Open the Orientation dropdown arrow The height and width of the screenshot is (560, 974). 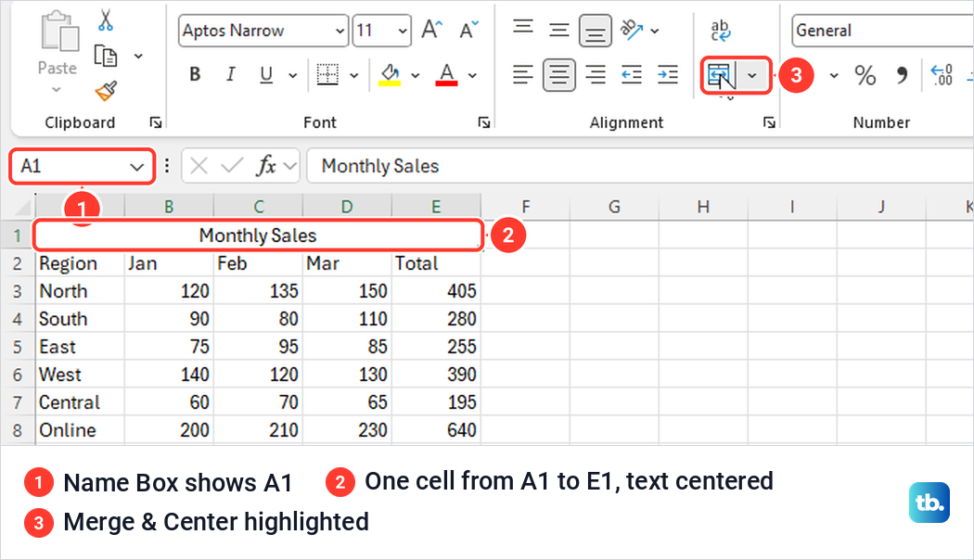655,31
